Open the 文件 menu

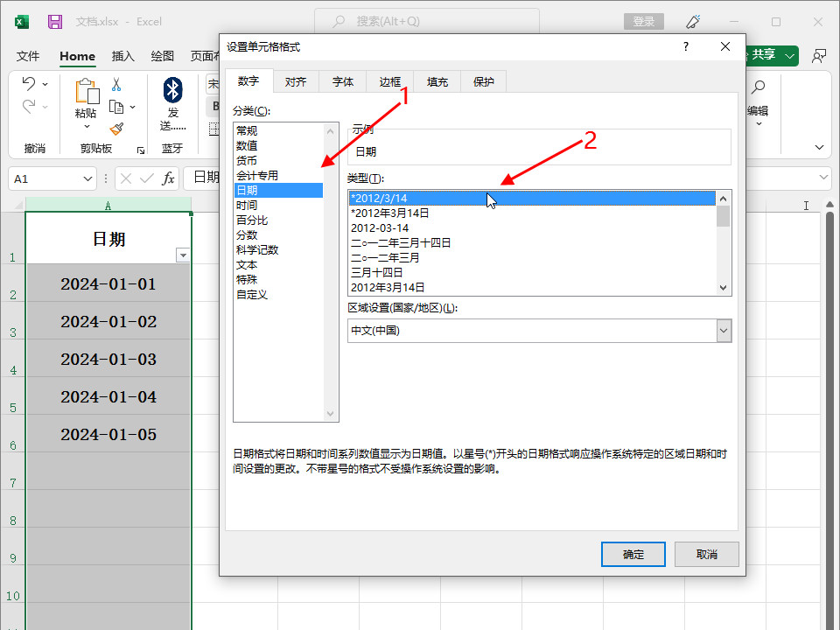(x=28, y=56)
